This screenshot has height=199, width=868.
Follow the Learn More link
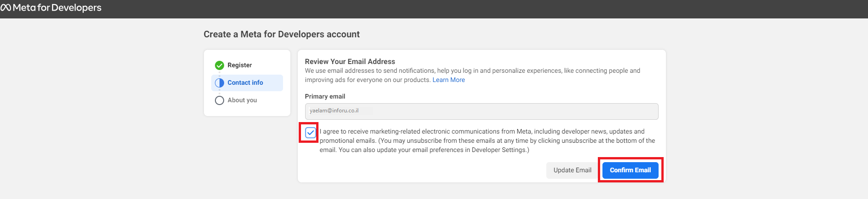coord(449,80)
